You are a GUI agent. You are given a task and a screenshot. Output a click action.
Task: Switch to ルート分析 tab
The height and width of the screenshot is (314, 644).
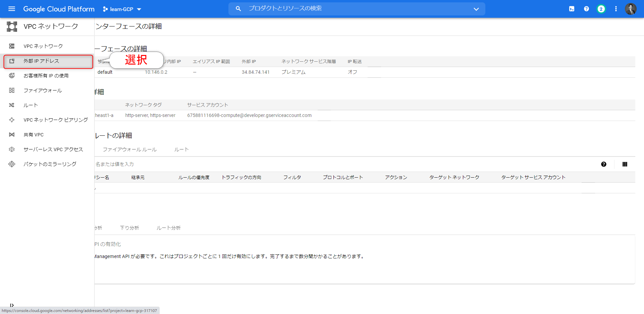[169, 228]
